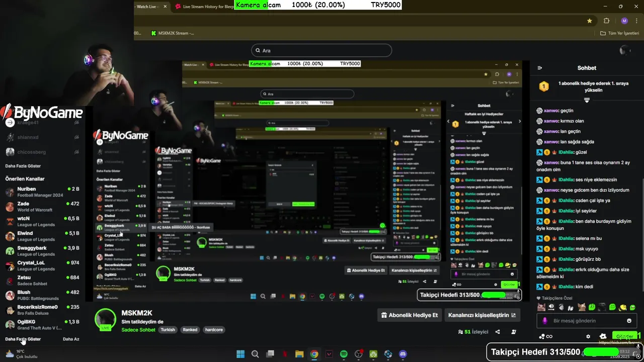Viewport: 644px width, 362px height.
Task: Click the user icon beside share
Action: pos(513,332)
